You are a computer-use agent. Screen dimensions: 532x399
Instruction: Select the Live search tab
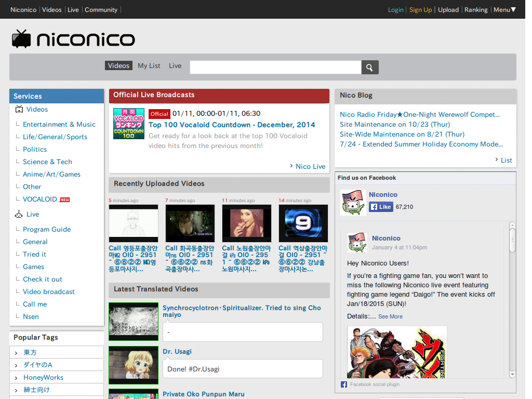coord(175,66)
